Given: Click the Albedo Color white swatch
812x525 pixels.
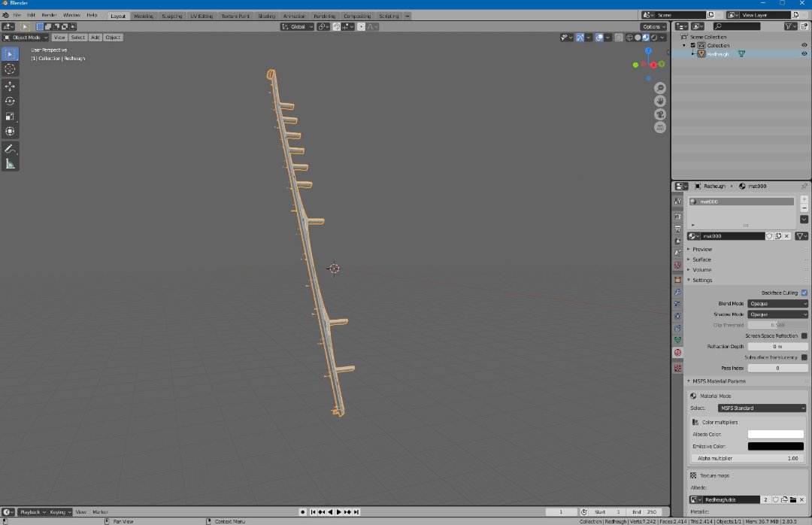Looking at the screenshot, I should tap(775, 434).
